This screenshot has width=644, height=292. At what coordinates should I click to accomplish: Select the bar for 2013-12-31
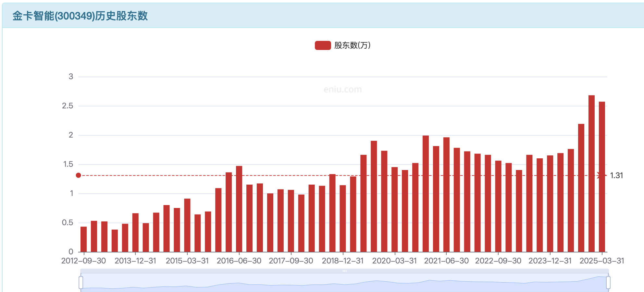point(135,233)
